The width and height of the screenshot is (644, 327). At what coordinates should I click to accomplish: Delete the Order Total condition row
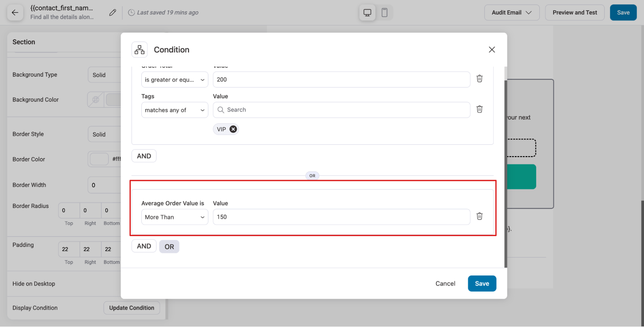[479, 79]
